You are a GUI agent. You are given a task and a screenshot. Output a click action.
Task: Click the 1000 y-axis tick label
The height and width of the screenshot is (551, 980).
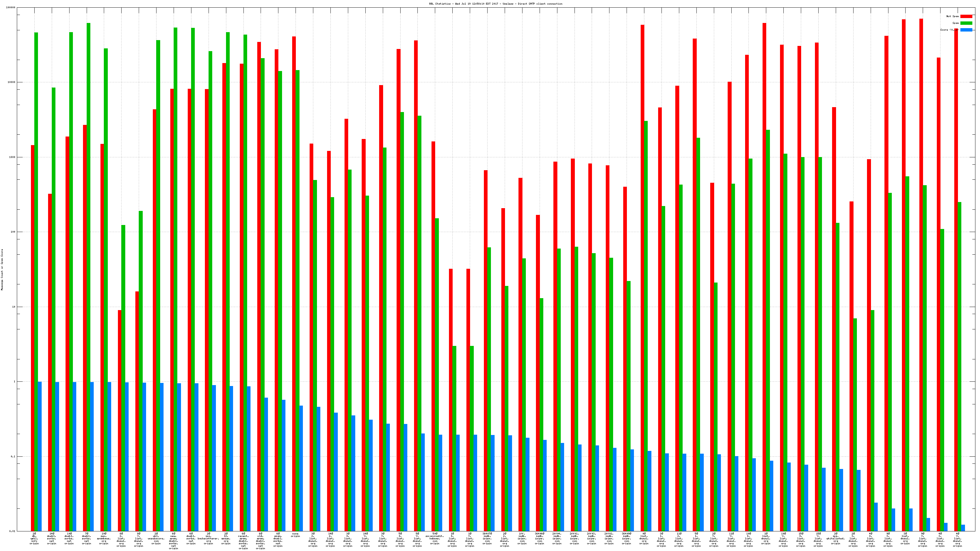tap(13, 157)
